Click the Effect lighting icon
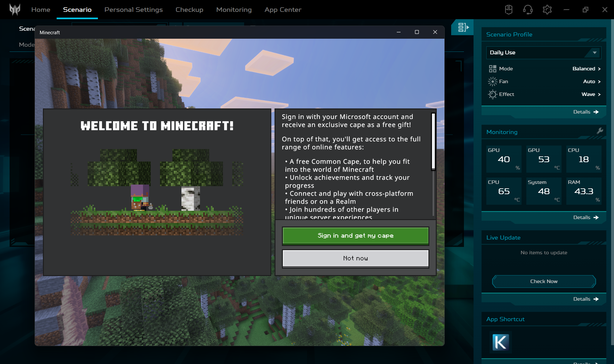614x364 pixels. click(492, 94)
